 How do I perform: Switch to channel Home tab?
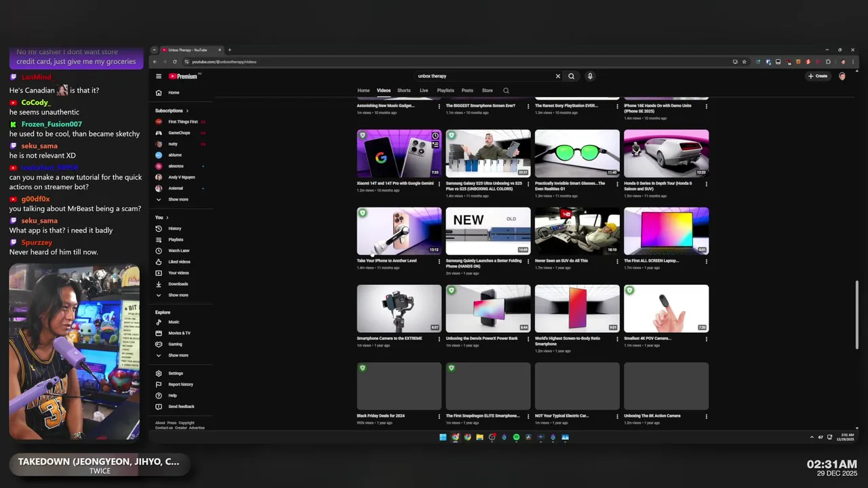click(363, 91)
